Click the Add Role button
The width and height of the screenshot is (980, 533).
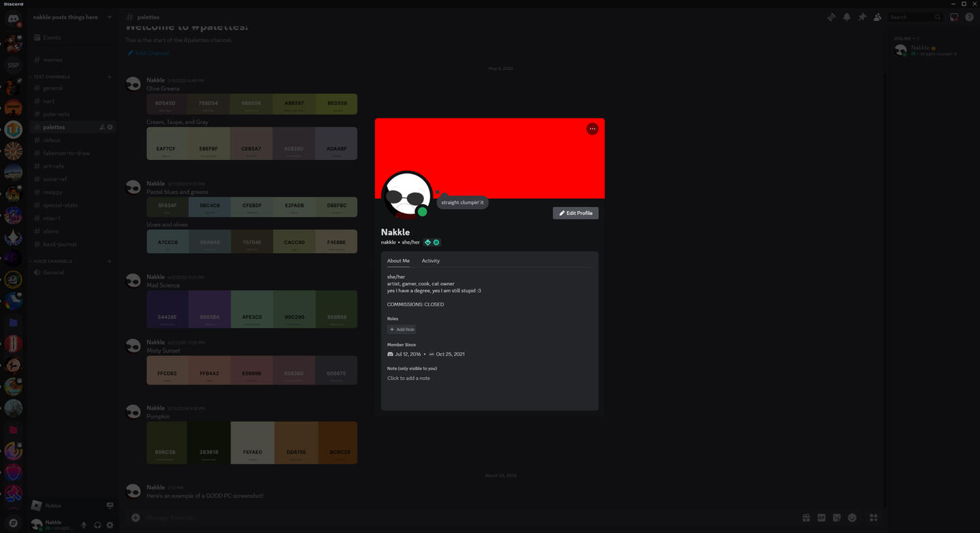point(402,329)
